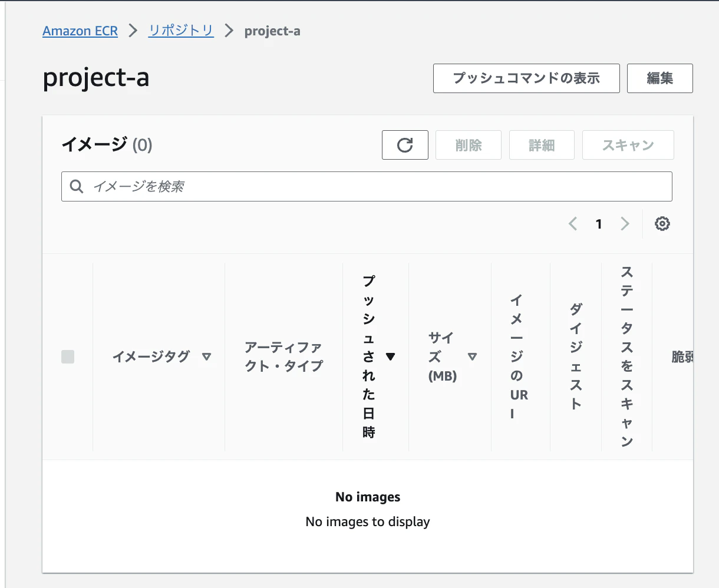The width and height of the screenshot is (719, 588).
Task: Select page number 1
Action: click(599, 224)
